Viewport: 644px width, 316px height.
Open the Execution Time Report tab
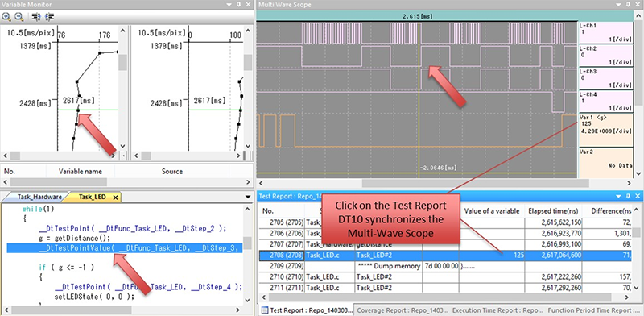(x=497, y=310)
